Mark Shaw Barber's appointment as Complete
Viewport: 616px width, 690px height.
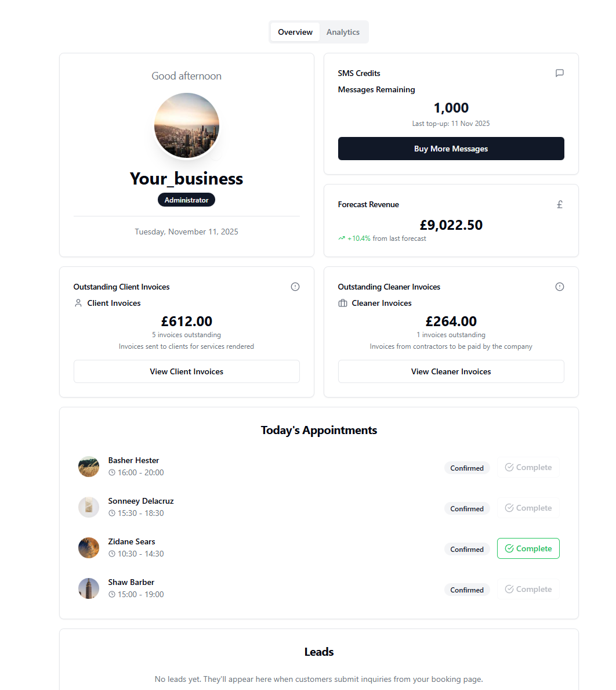click(x=528, y=588)
